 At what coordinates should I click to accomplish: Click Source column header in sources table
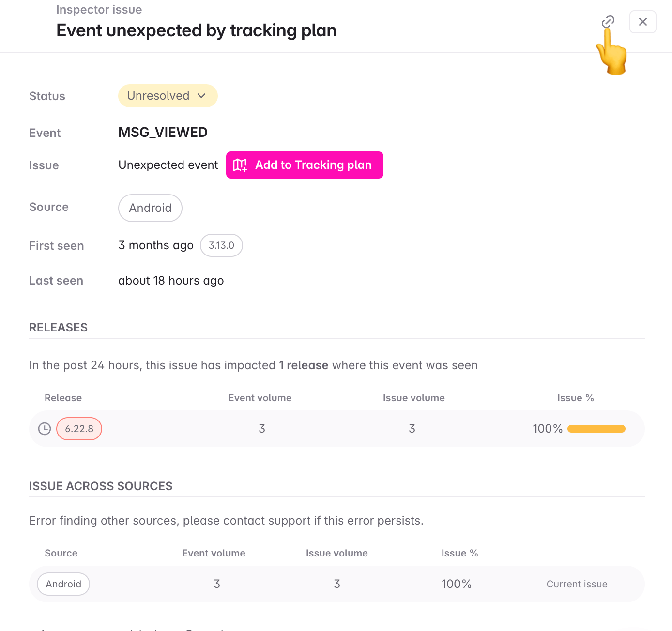click(61, 553)
